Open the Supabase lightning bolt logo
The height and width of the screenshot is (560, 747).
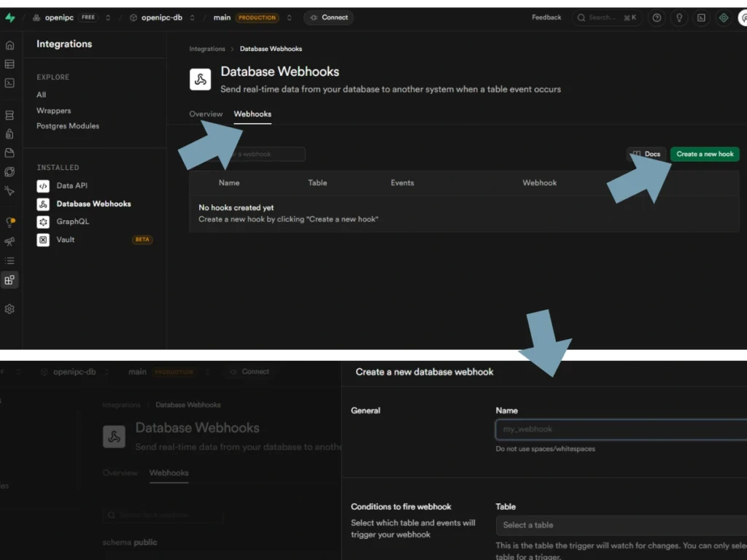pyautogui.click(x=10, y=17)
